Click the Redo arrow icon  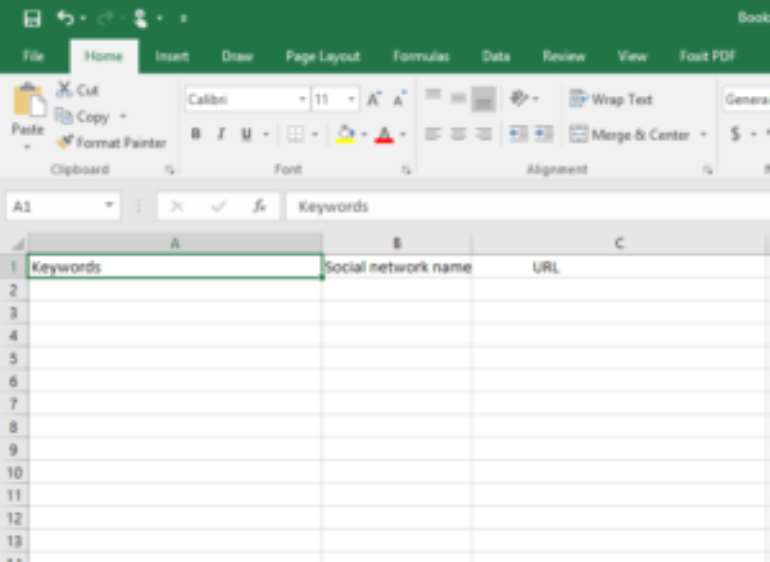pyautogui.click(x=105, y=18)
